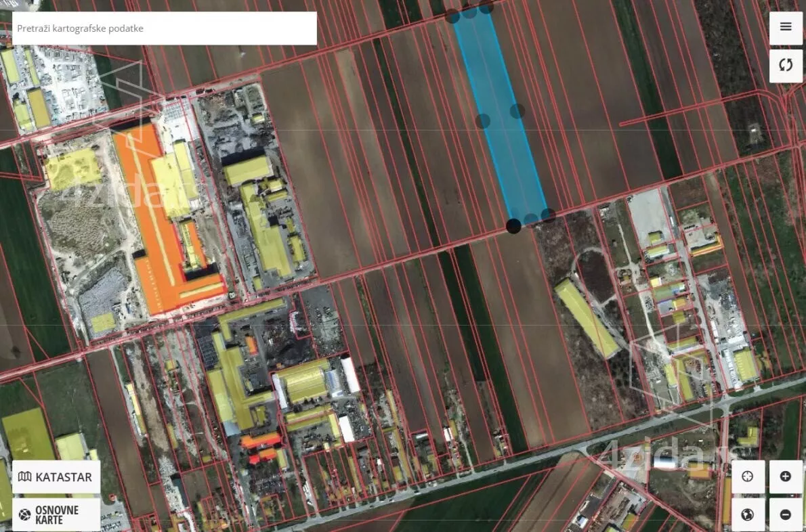Click the midpoint handle on parcel's right edge
806x532 pixels.
(517, 111)
